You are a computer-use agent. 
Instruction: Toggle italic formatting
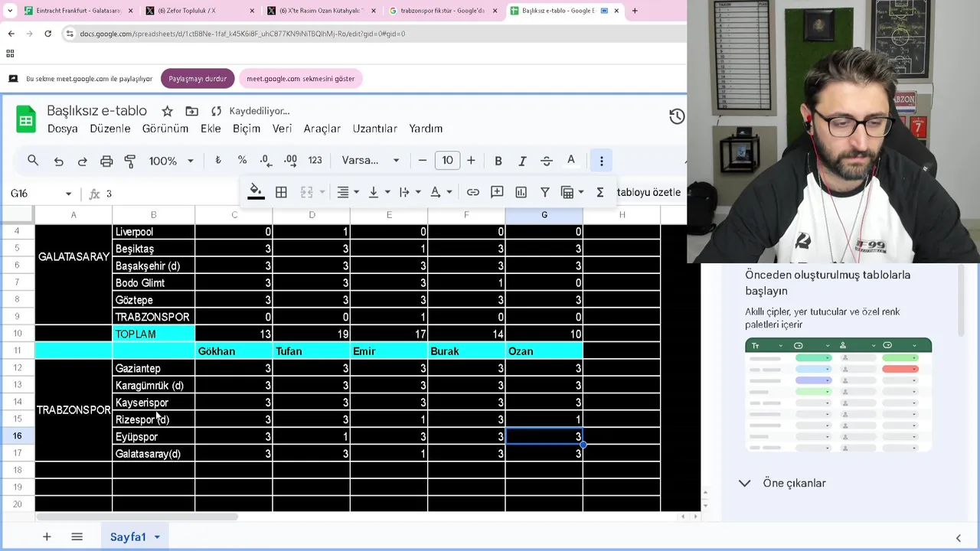pyautogui.click(x=522, y=161)
